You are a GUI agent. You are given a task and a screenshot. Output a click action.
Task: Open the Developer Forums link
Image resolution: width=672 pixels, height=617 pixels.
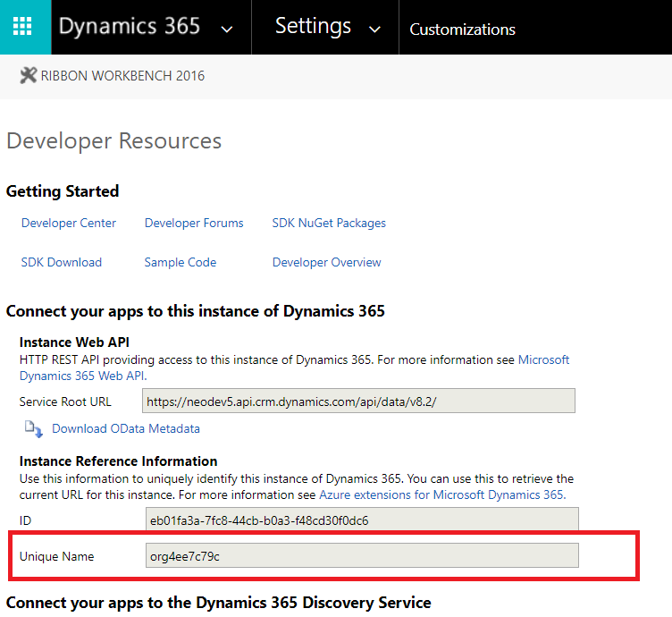click(x=194, y=223)
